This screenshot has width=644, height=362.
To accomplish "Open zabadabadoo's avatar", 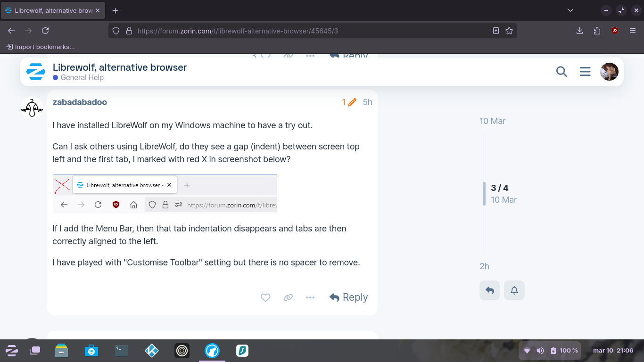I will tap(32, 108).
